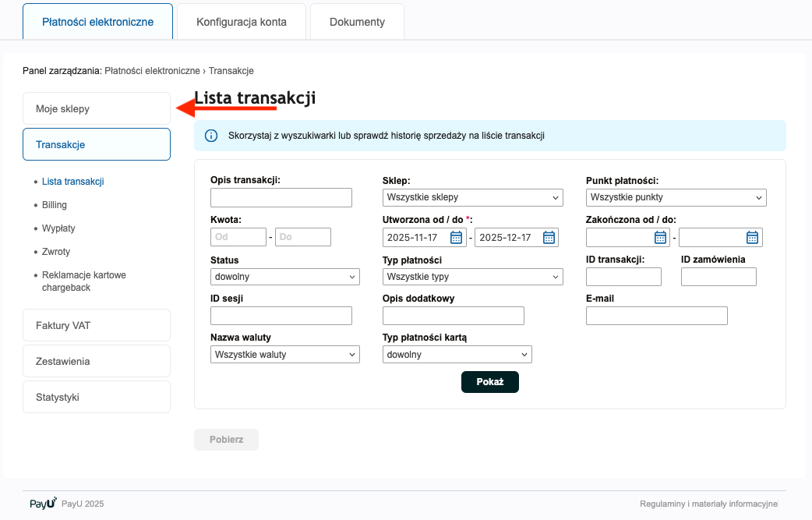Viewport: 812px width, 520px height.
Task: Click the PayU logo in footer
Action: [x=43, y=504]
